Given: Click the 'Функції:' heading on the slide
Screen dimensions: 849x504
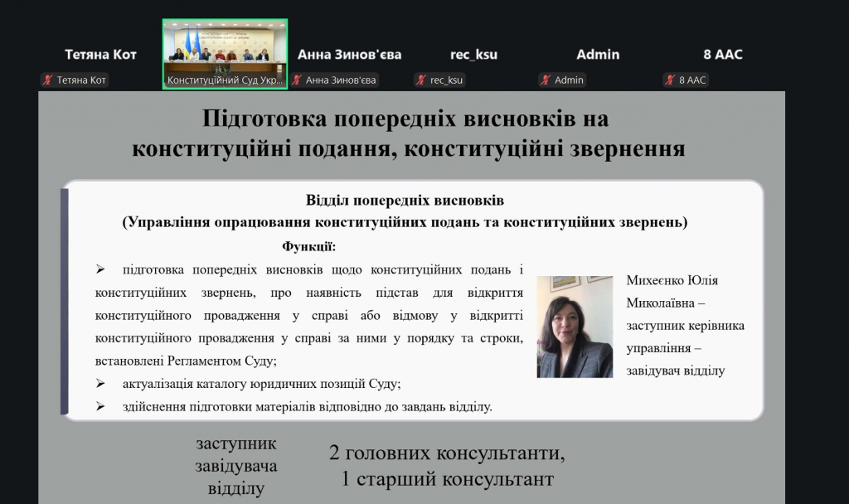Looking at the screenshot, I should (x=308, y=246).
